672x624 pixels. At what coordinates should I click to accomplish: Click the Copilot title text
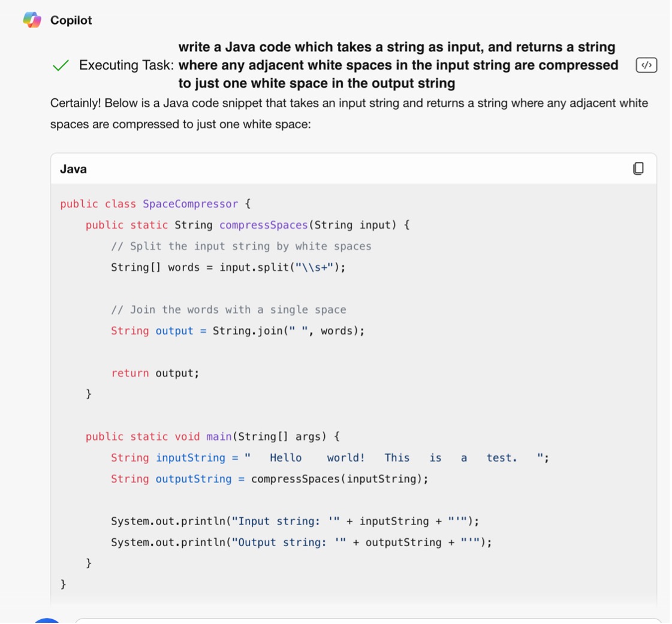tap(71, 20)
